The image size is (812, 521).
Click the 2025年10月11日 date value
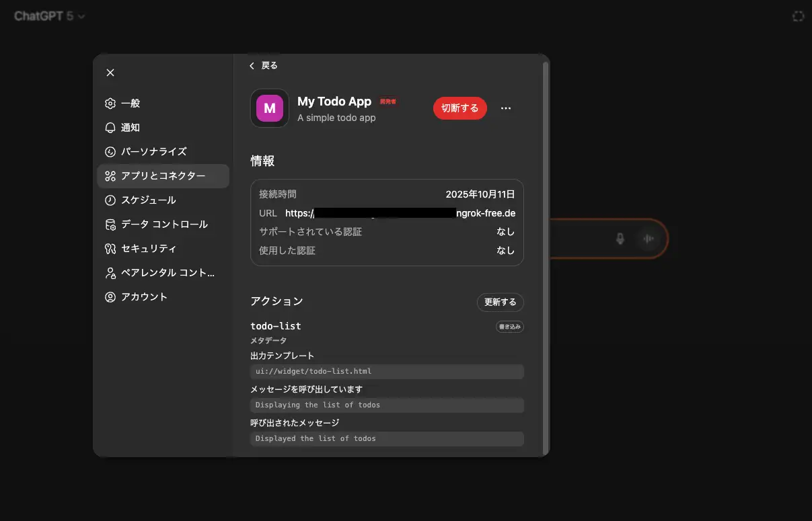480,194
